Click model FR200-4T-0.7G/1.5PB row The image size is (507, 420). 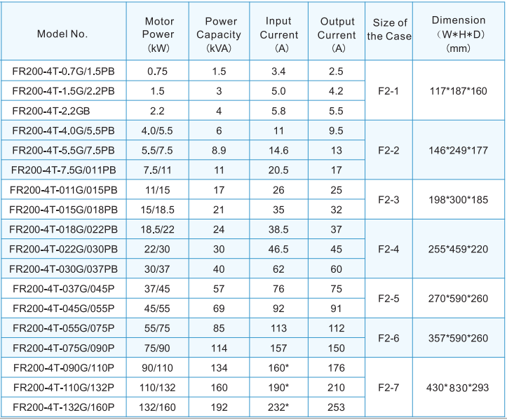(x=63, y=72)
